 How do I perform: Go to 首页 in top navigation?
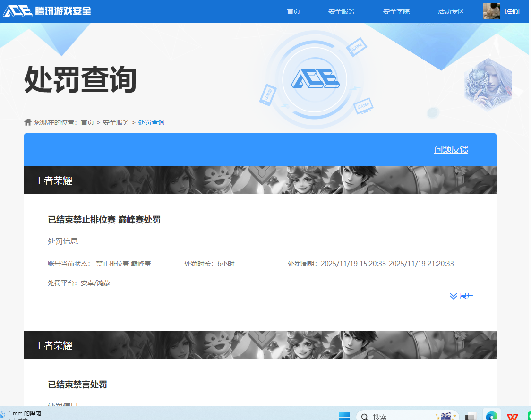(293, 11)
